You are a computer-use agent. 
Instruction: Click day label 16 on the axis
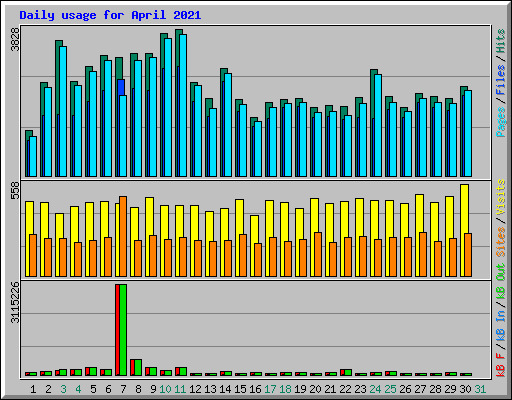(x=255, y=389)
